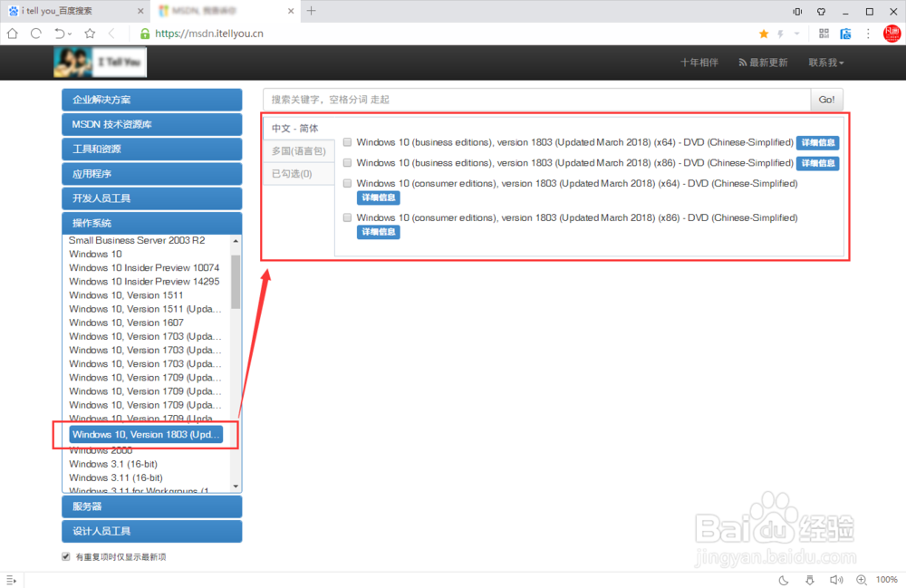Select the plain Windows 10 list entry
This screenshot has width=906, height=588.
tap(95, 255)
